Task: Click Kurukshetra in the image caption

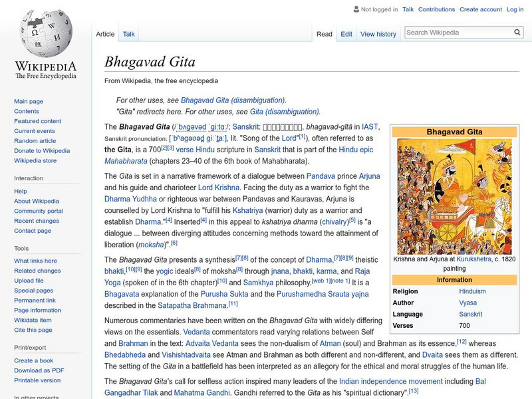Action: click(473, 259)
